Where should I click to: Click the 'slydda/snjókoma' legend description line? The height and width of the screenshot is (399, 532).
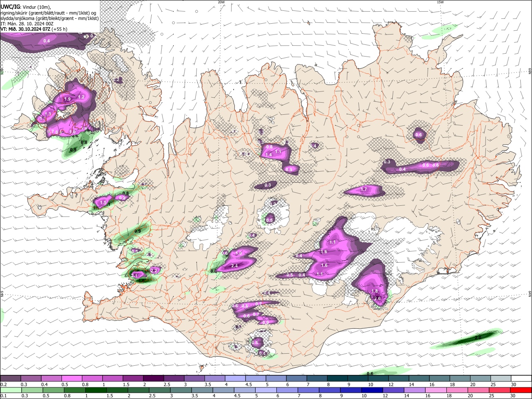pyautogui.click(x=49, y=18)
